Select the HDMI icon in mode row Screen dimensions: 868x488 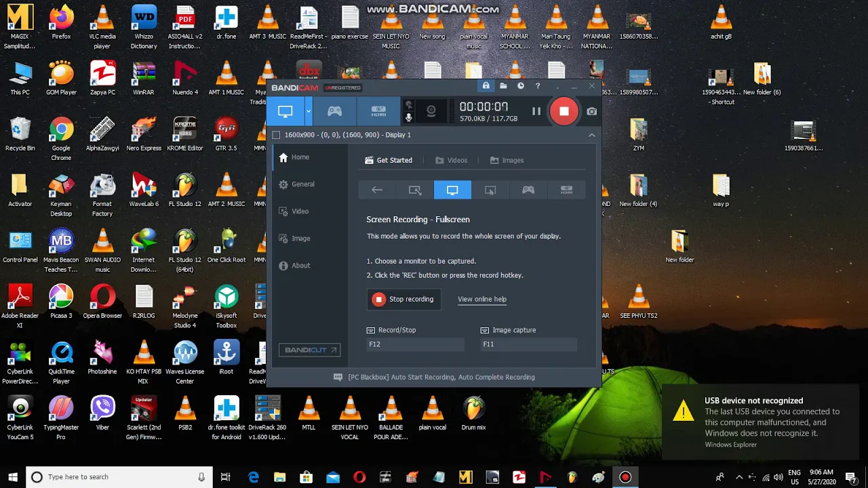pyautogui.click(x=566, y=190)
